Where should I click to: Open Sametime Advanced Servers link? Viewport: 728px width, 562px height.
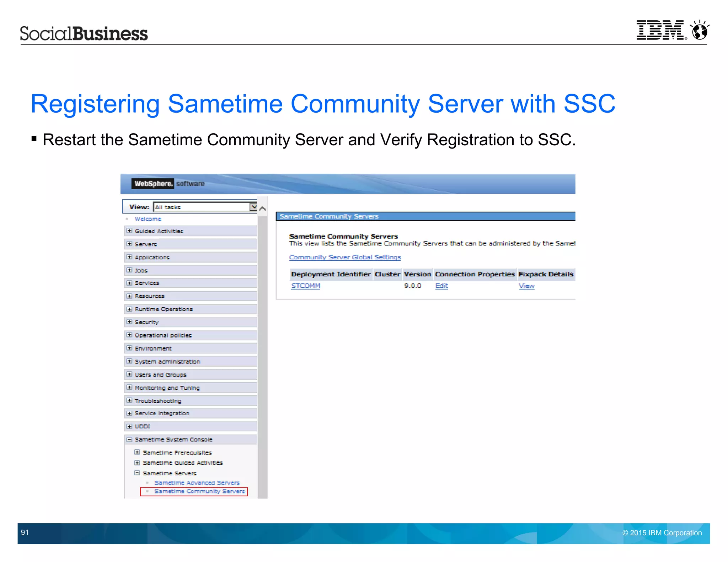[197, 482]
